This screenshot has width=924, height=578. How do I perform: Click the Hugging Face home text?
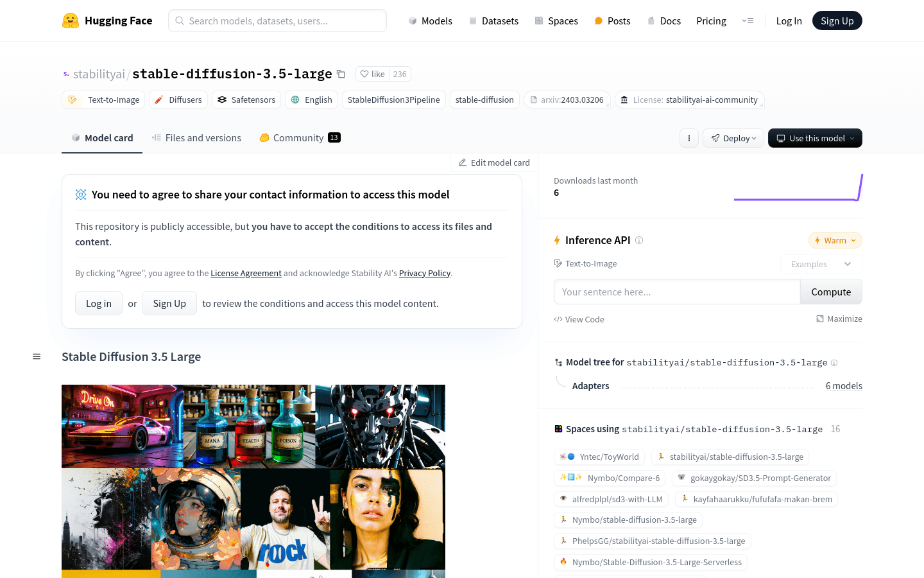pyautogui.click(x=118, y=21)
